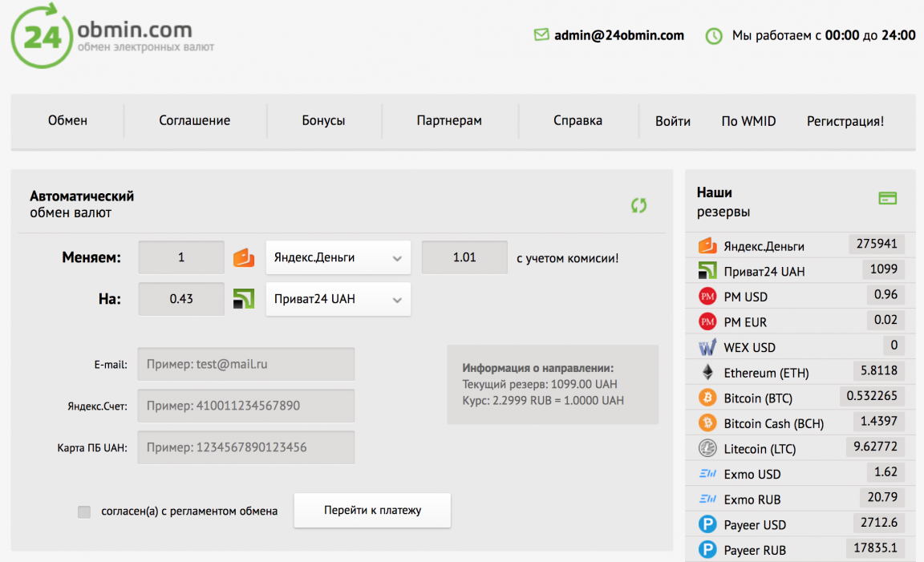Click the Bitcoin (BTC) orange icon
The image size is (924, 562).
pyautogui.click(x=707, y=397)
